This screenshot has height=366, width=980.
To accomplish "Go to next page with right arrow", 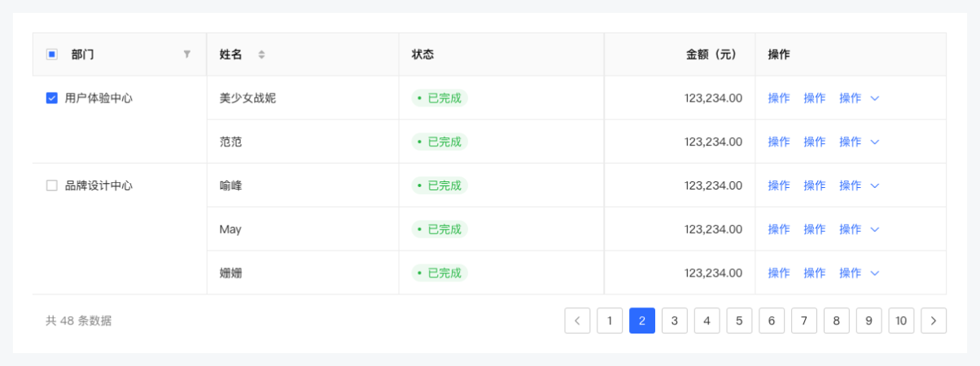I will point(934,320).
